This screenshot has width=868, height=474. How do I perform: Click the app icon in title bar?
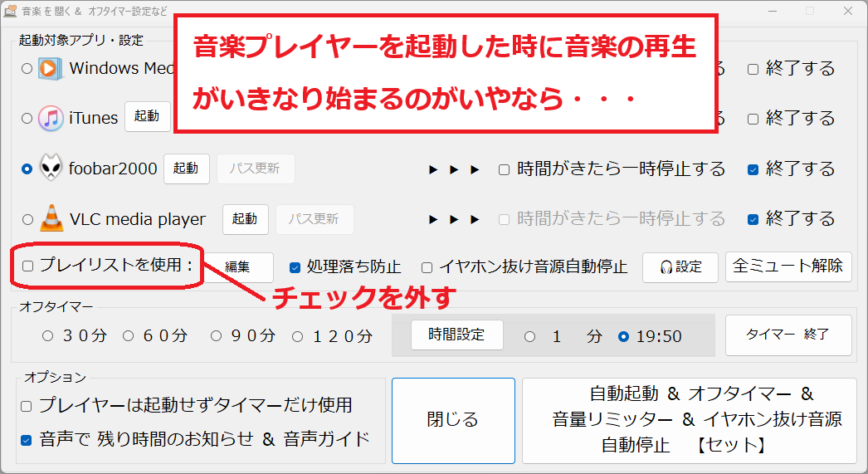(x=12, y=11)
